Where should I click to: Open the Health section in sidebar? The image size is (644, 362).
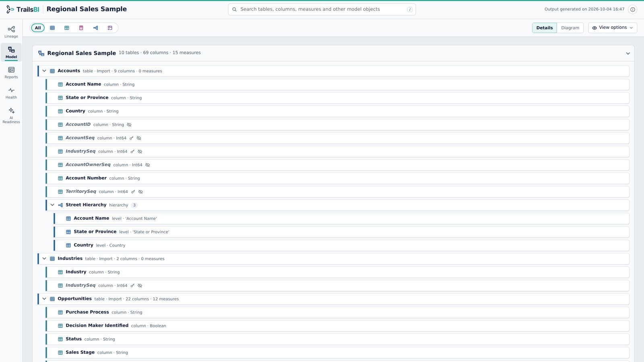pyautogui.click(x=11, y=93)
